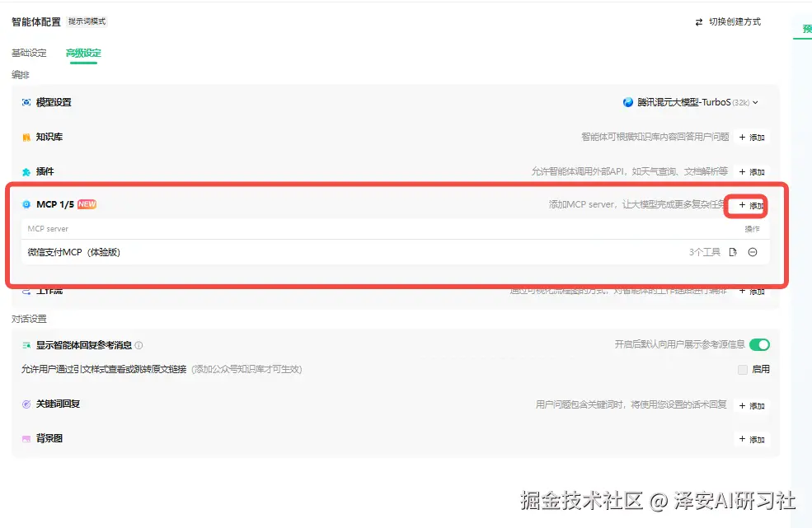The image size is (812, 528).
Task: Click the 模型设置 label
Action: (x=54, y=102)
